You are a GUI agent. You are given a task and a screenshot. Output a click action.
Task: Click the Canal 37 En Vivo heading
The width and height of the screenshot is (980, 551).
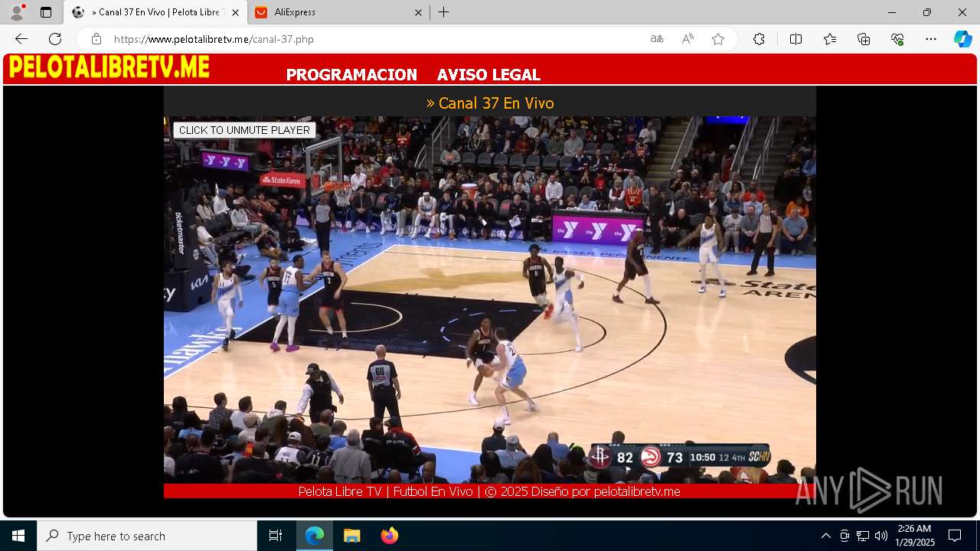[490, 103]
